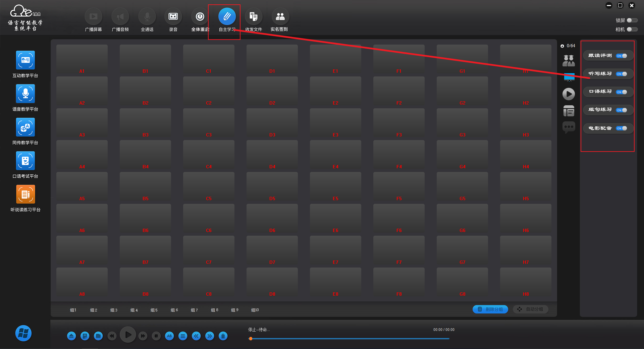Open 实名签到 sign-in icon
Image resolution: width=644 pixels, height=349 pixels.
click(x=280, y=17)
